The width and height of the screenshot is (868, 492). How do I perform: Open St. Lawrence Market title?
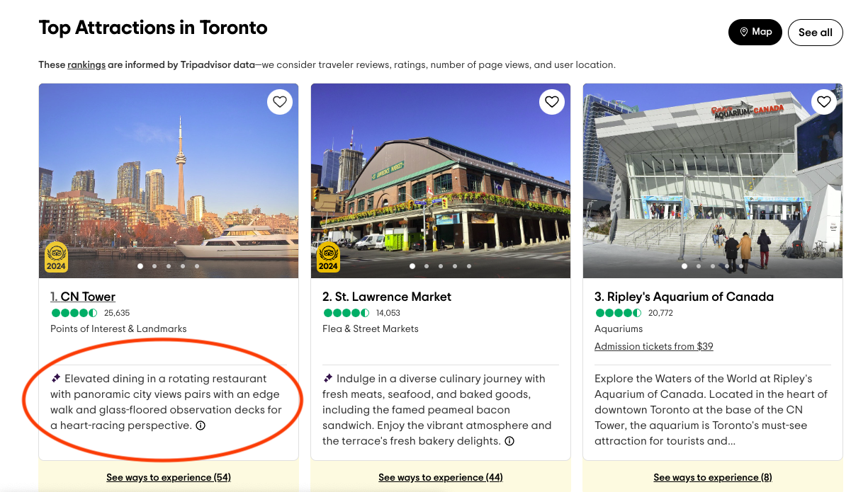click(x=387, y=297)
